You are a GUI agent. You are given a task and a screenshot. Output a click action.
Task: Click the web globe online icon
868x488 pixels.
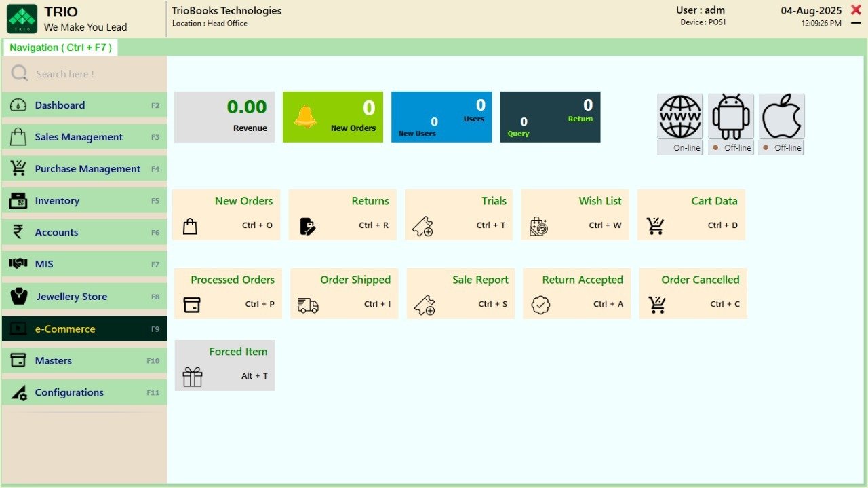[x=679, y=117]
